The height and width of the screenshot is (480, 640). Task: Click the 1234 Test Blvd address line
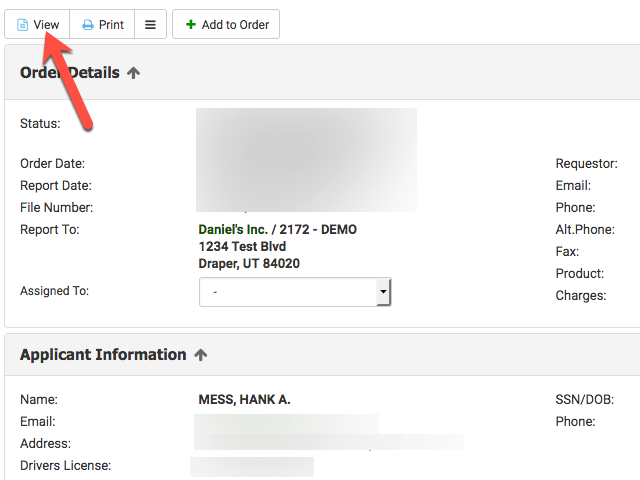242,246
